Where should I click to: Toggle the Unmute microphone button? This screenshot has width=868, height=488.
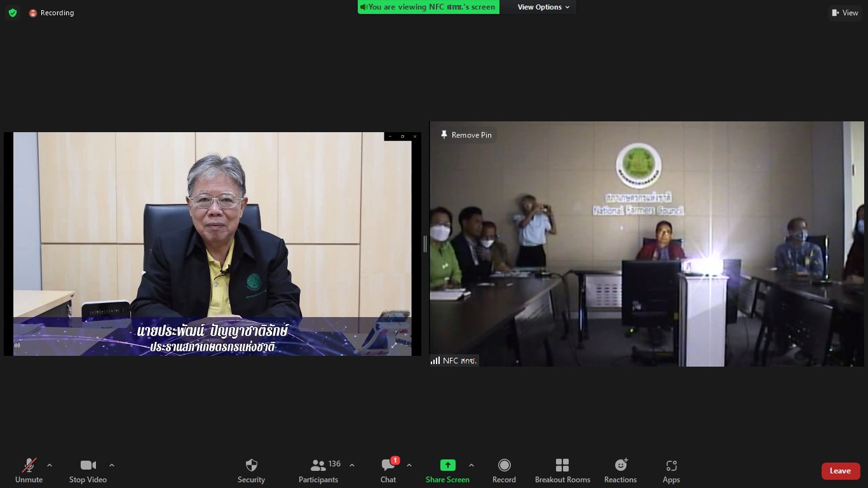coord(29,471)
